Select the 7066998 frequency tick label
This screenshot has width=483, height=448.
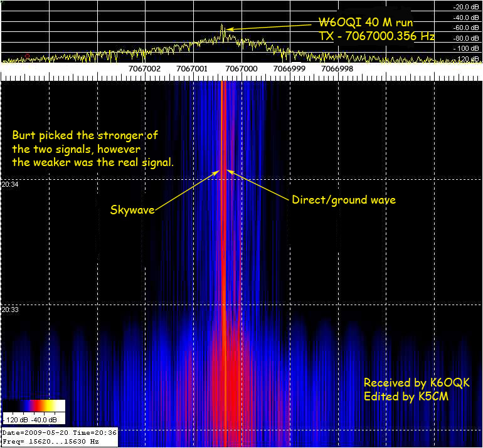tap(337, 68)
